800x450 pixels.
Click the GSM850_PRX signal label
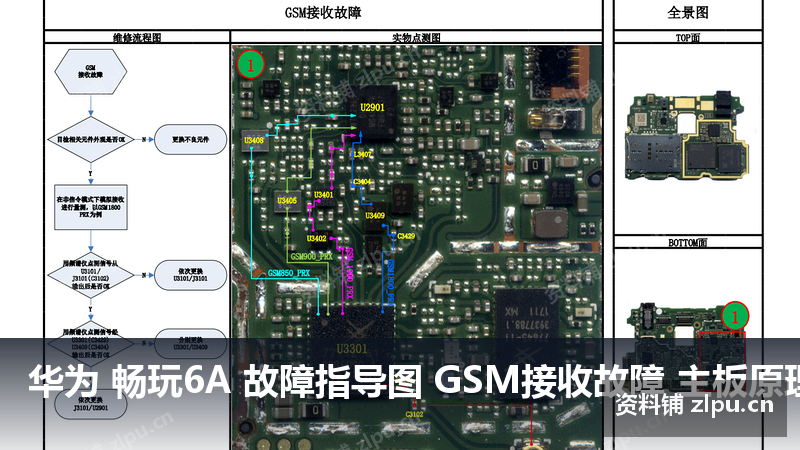(289, 273)
